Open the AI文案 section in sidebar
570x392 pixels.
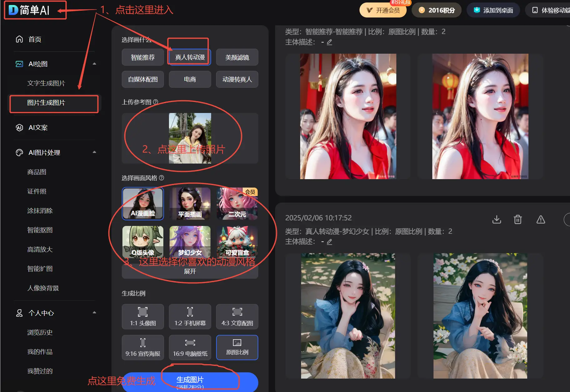tap(37, 127)
